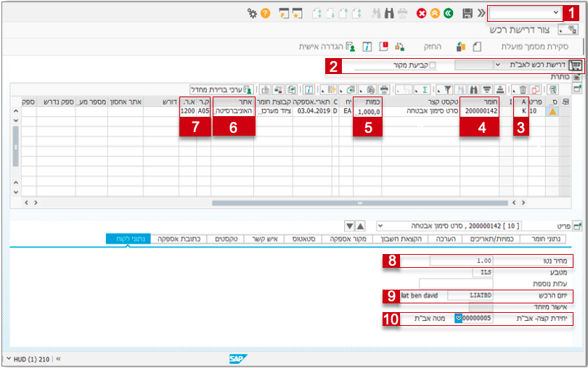The width and height of the screenshot is (588, 368).
Task: Click the item details magnifier icon
Action: click(x=552, y=90)
